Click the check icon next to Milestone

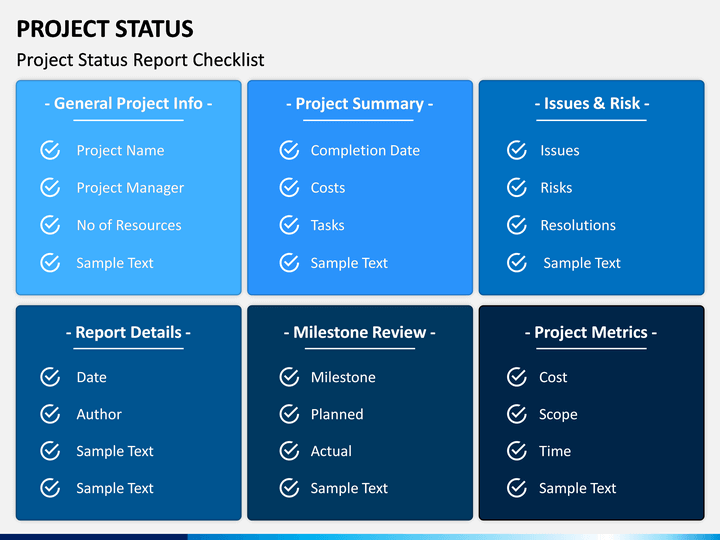click(289, 377)
